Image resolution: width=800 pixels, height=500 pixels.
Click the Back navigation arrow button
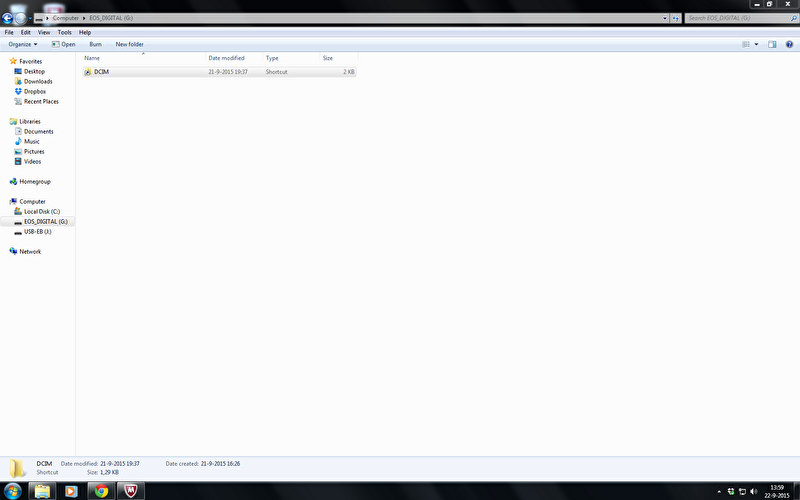point(7,19)
